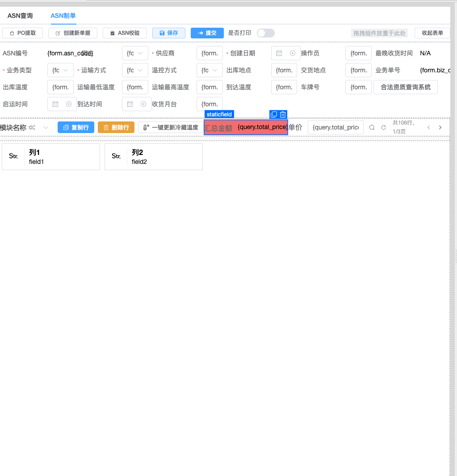Click the 车牌号 input field
Viewport: 457px width, 476px height.
pyautogui.click(x=359, y=87)
